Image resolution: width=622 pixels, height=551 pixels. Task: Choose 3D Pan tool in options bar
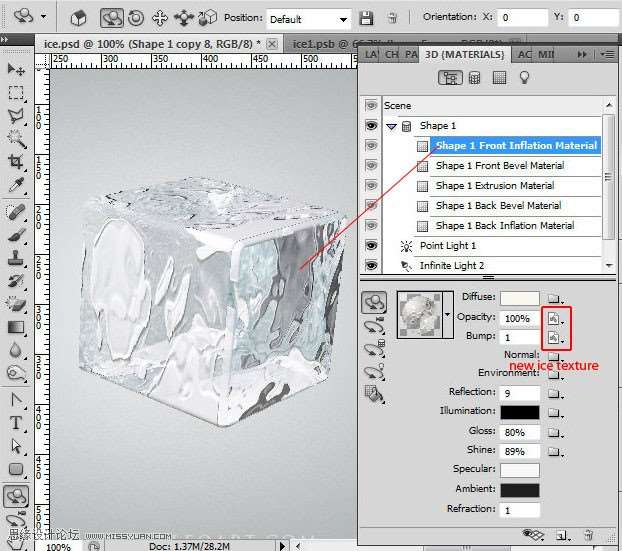160,18
